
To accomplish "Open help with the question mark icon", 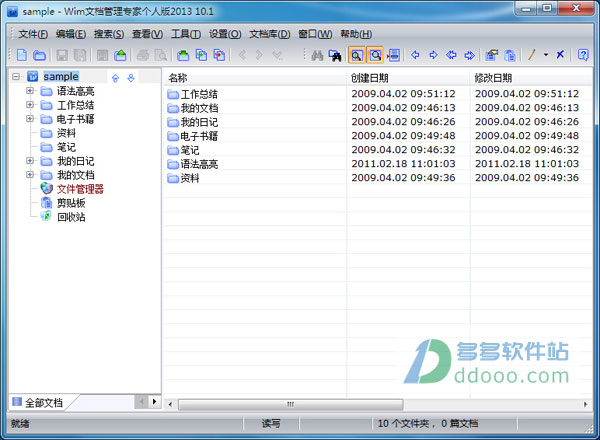I will (583, 55).
